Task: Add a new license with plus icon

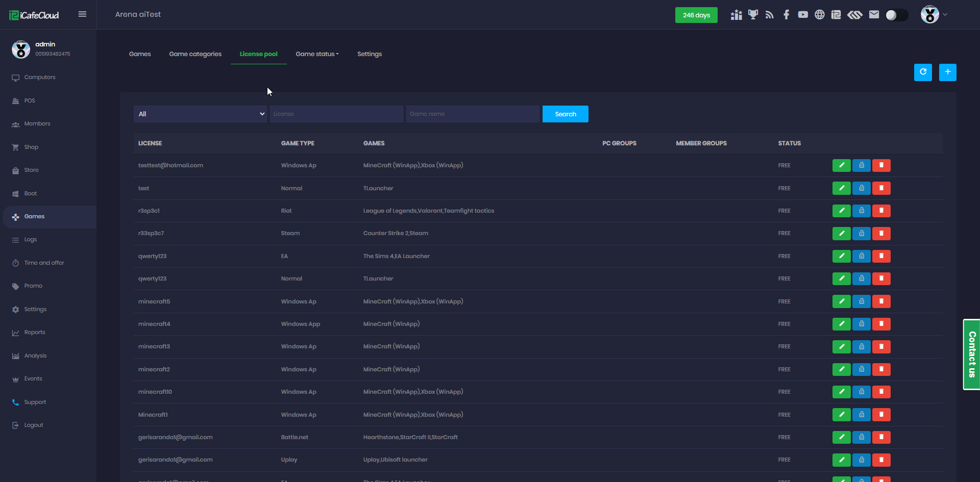Action: 947,72
